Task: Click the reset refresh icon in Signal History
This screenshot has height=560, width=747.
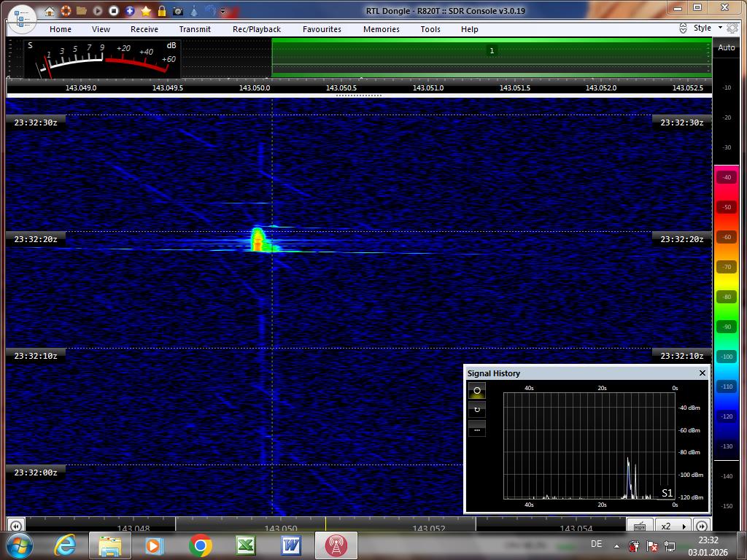Action: point(477,410)
